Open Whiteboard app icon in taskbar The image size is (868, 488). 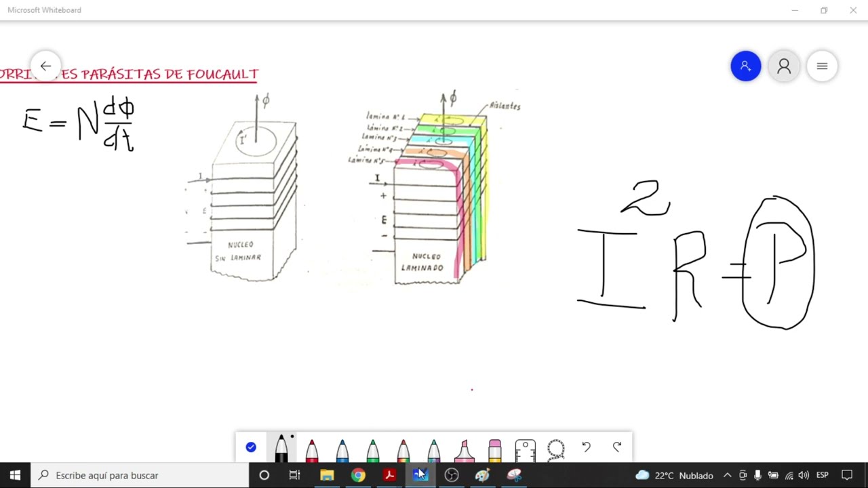coord(420,475)
